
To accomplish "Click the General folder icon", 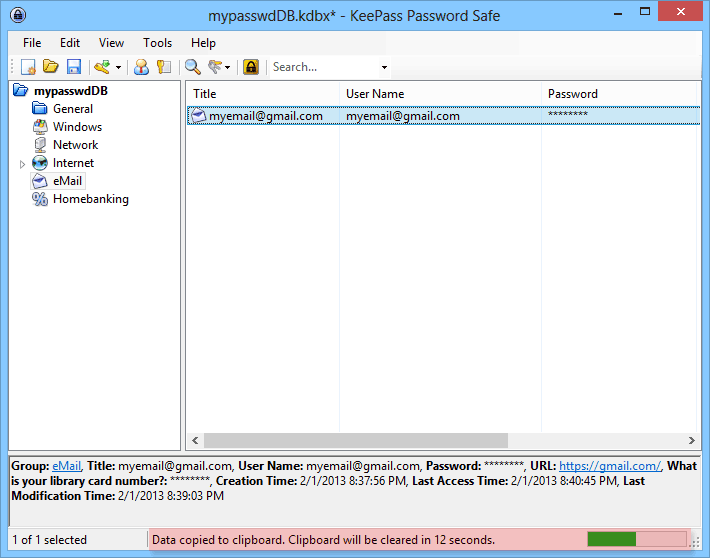I will pyautogui.click(x=40, y=109).
